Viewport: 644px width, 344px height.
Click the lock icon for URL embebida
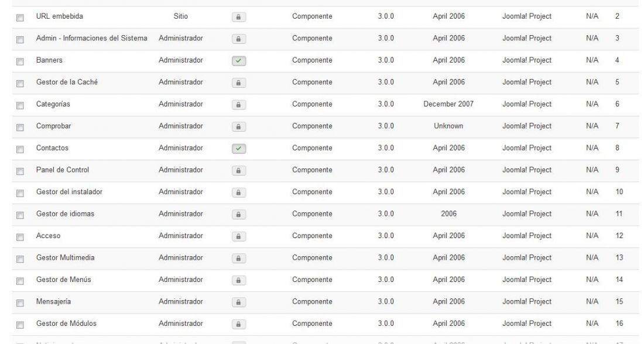click(x=239, y=17)
